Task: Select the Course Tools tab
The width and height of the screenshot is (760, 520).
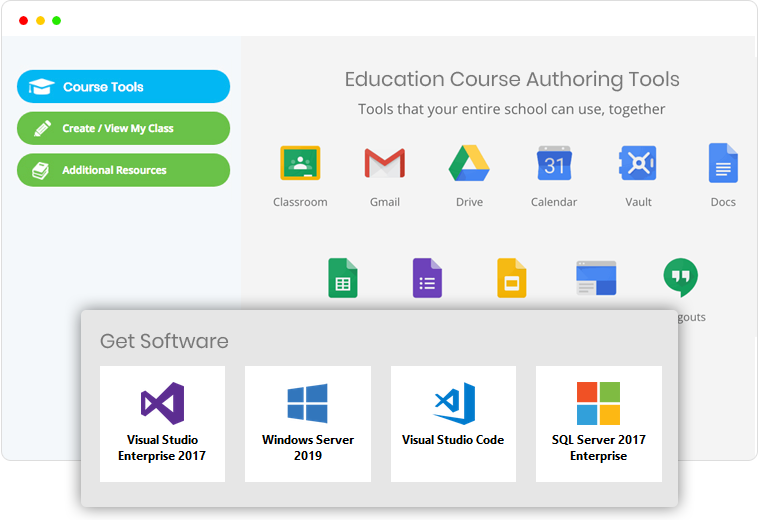Action: point(124,86)
